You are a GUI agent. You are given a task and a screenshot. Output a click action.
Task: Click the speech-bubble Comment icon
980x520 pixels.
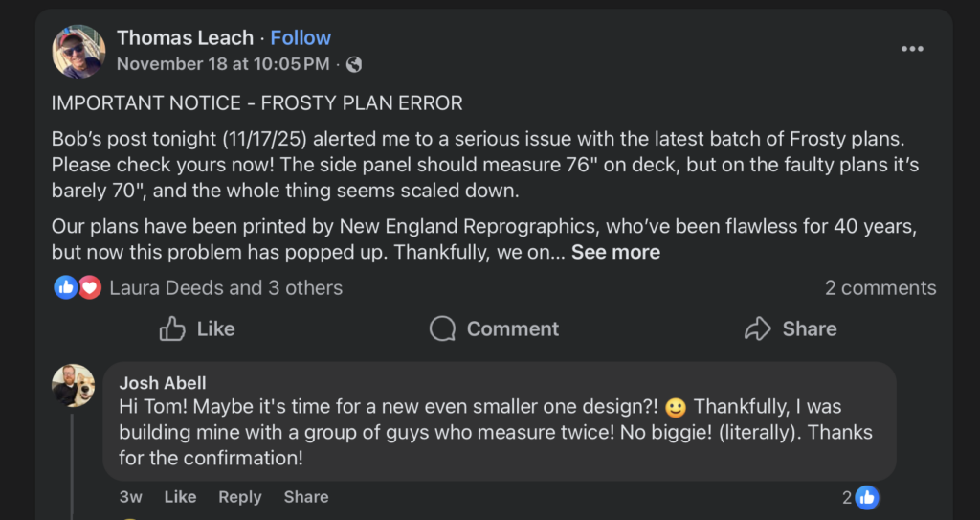click(442, 328)
